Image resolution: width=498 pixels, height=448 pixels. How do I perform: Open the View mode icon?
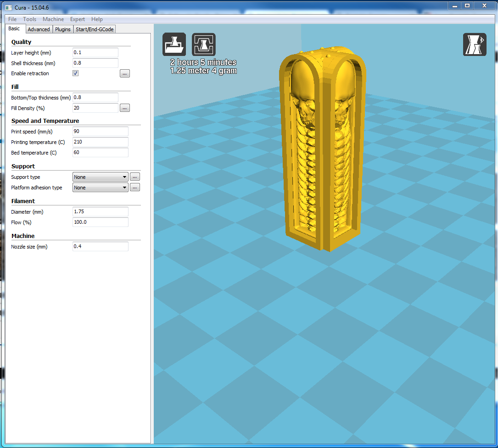pyautogui.click(x=475, y=44)
